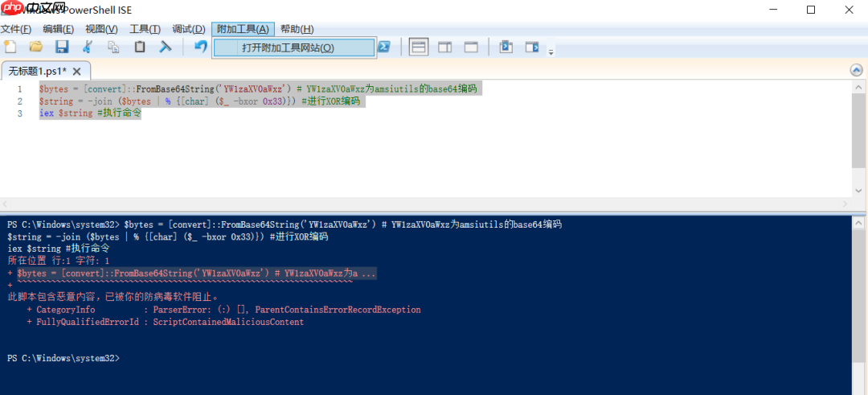Screen dimensions: 868x395
Task: Collapse the 附加工具(A) menu
Action: coord(243,29)
